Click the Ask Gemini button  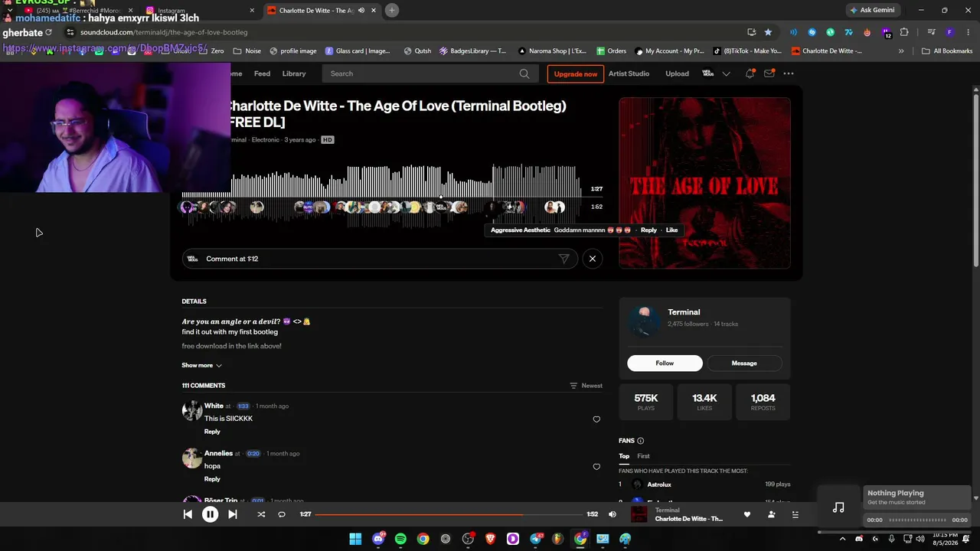tap(872, 10)
